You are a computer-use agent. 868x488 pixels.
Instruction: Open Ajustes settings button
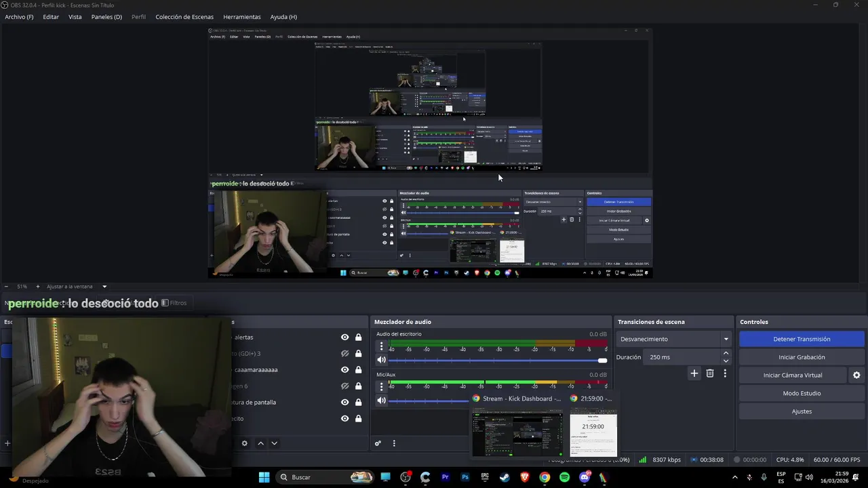[802, 411]
